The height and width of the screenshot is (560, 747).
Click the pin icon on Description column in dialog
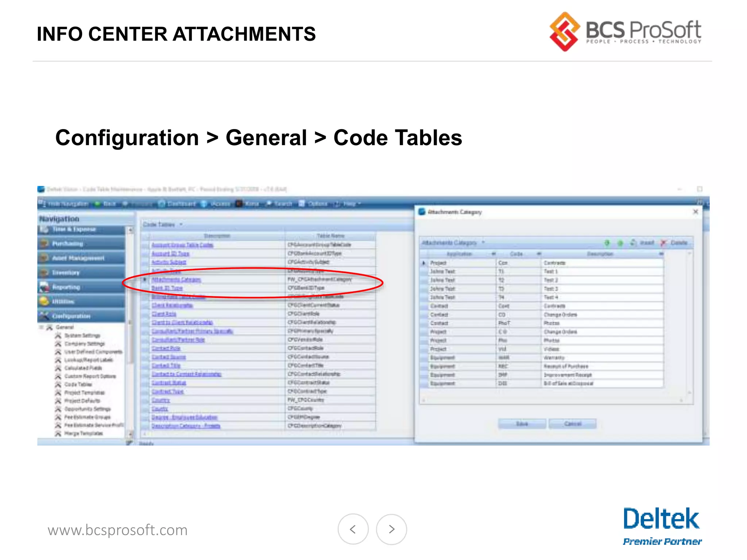point(661,254)
